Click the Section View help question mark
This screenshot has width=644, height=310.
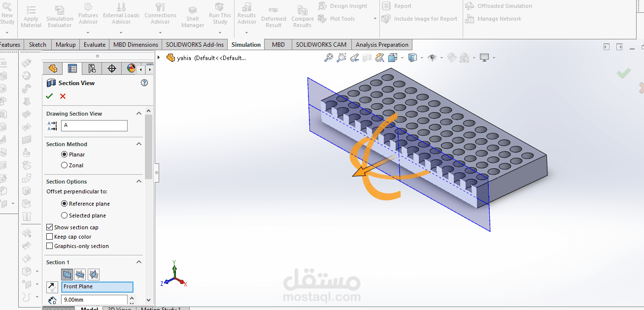pyautogui.click(x=144, y=83)
